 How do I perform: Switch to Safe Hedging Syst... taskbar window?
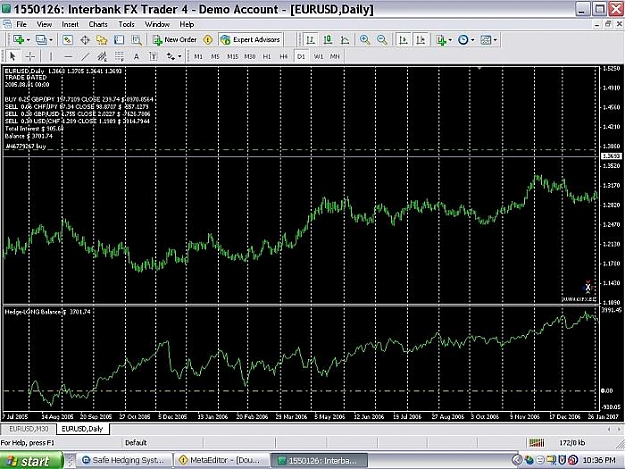click(x=124, y=460)
